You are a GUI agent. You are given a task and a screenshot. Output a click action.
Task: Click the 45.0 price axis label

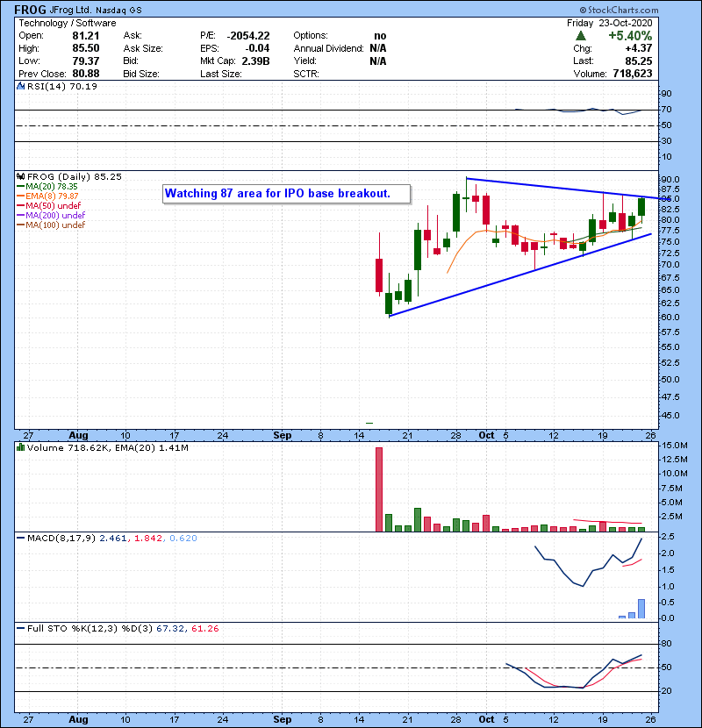click(x=670, y=415)
